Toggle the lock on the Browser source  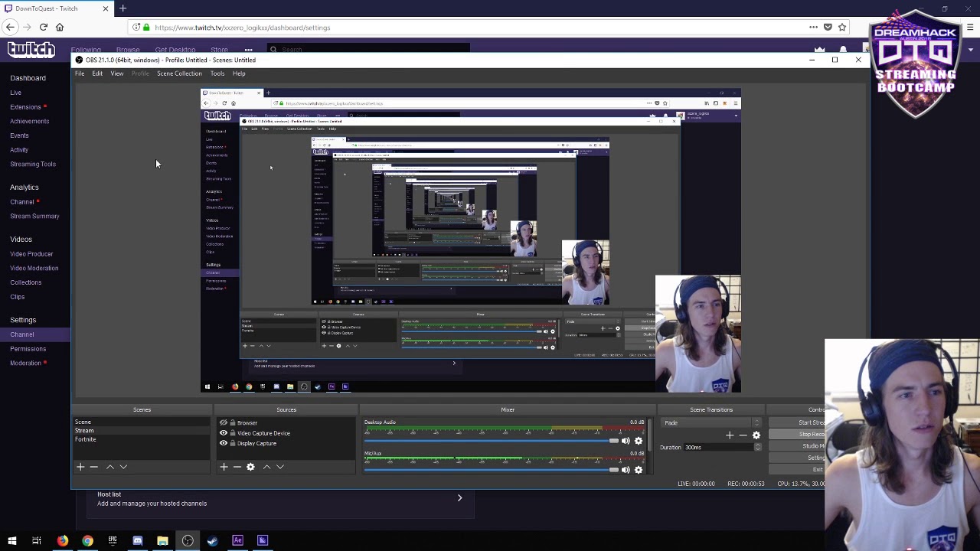(x=233, y=422)
